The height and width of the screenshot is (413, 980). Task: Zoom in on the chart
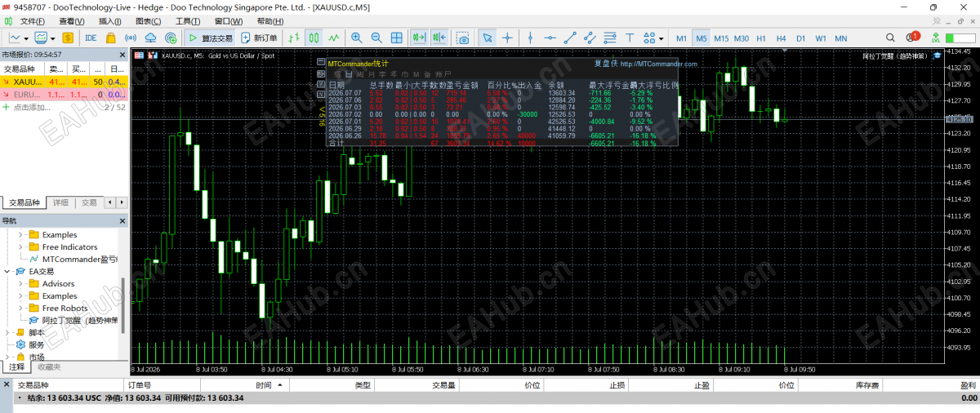point(356,38)
